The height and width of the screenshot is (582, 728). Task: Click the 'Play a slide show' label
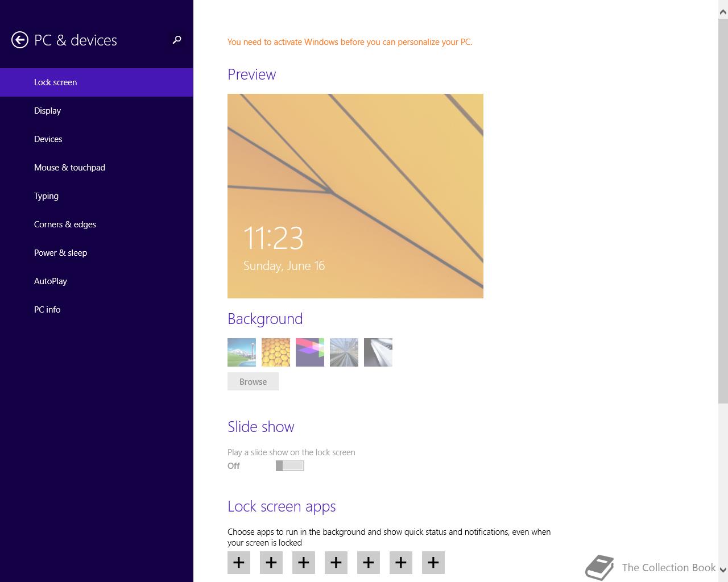[x=291, y=452]
